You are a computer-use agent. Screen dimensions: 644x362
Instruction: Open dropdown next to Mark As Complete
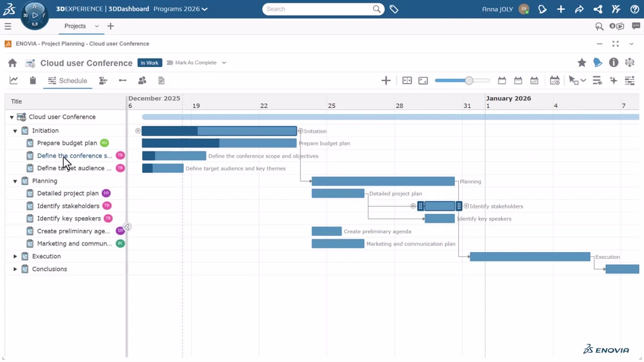coord(224,63)
